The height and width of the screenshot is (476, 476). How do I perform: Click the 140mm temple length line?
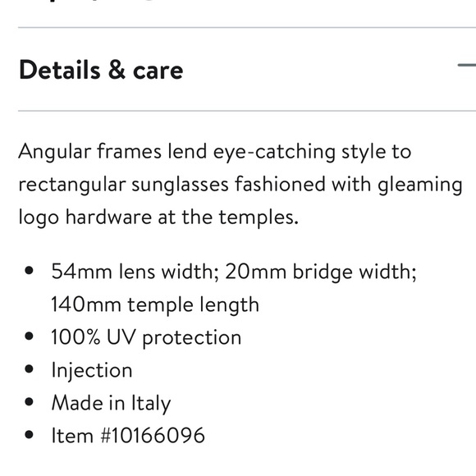click(155, 304)
